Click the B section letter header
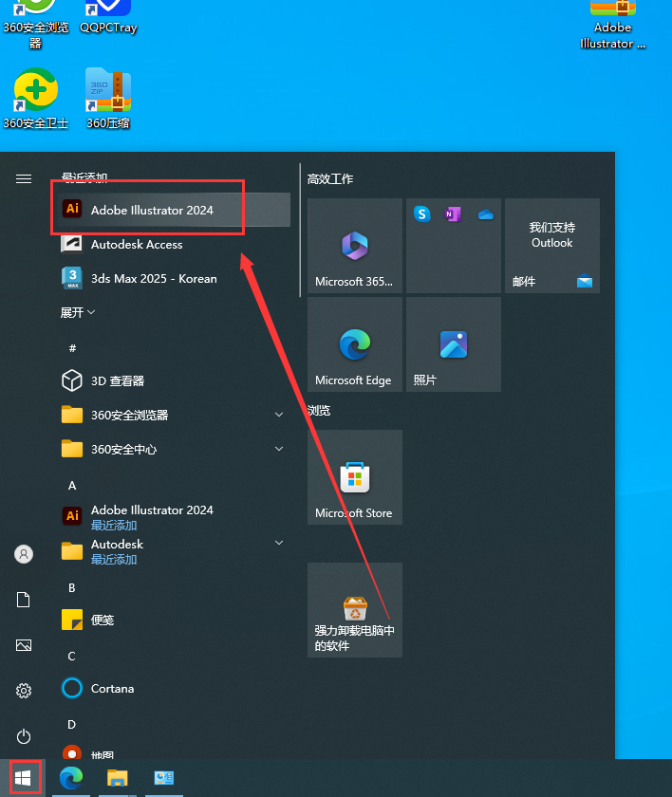 (x=72, y=588)
